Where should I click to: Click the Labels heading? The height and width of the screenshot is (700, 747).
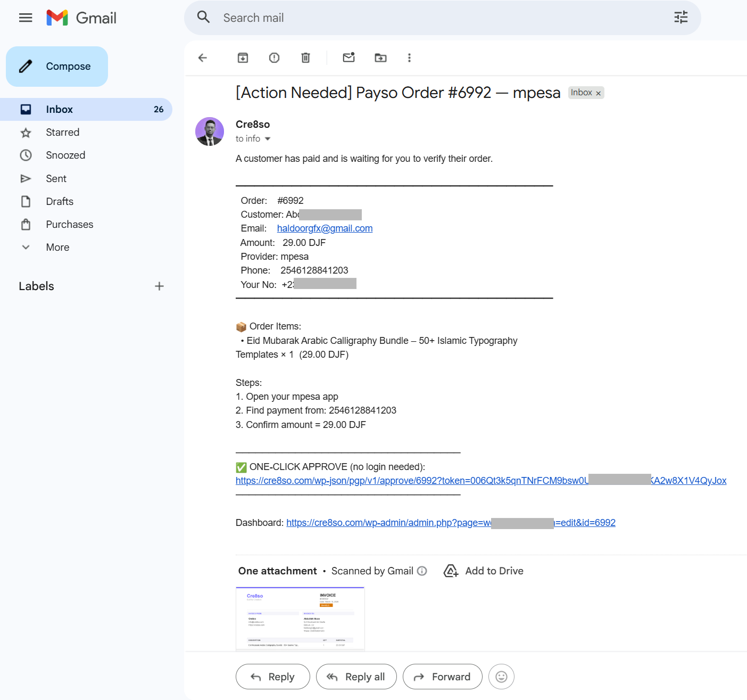coord(36,286)
